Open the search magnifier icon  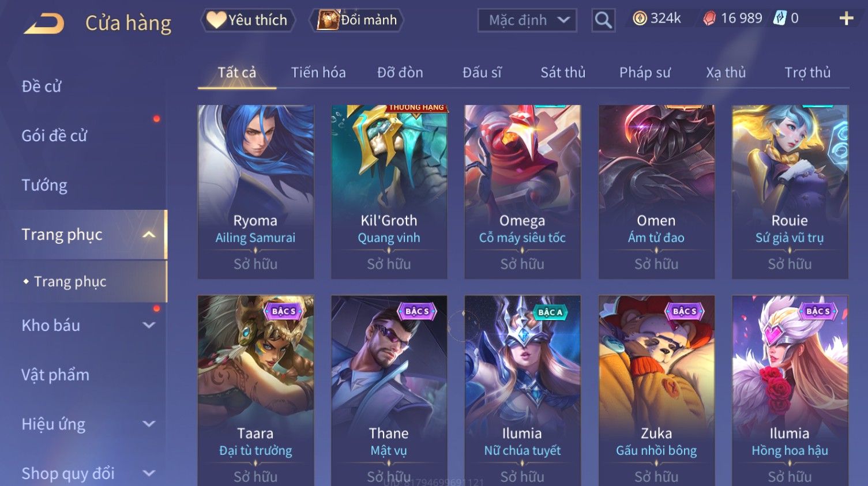(x=603, y=20)
